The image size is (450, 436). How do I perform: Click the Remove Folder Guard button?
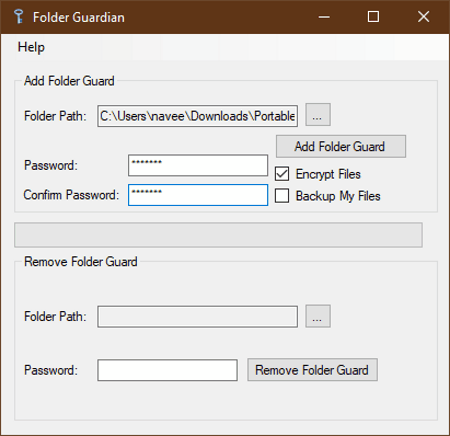[312, 370]
